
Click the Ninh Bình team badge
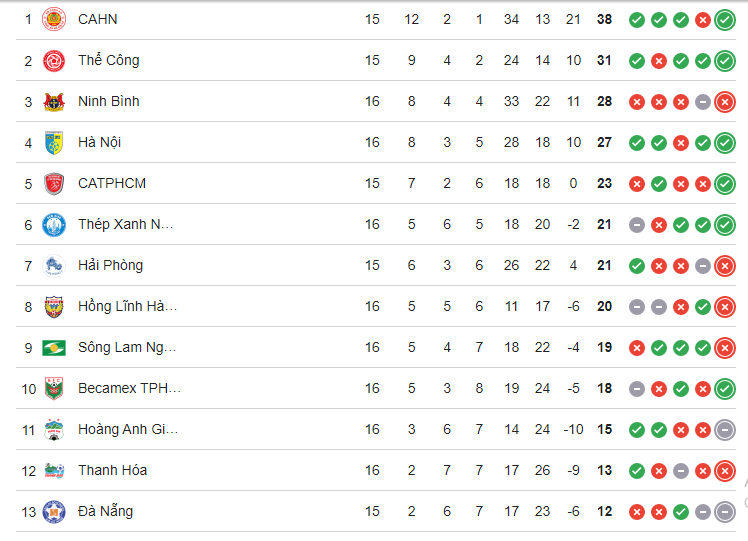(x=54, y=101)
